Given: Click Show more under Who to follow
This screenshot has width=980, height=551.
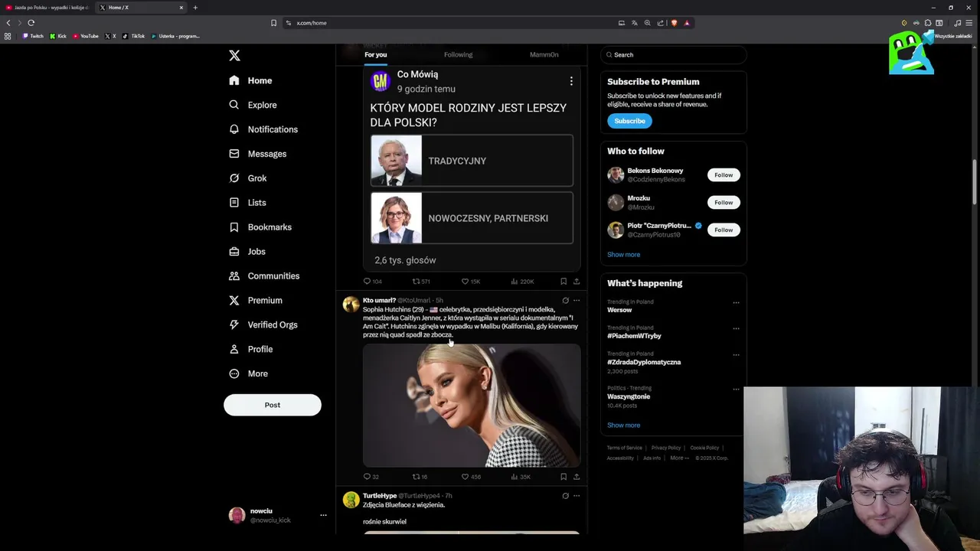Looking at the screenshot, I should 623,255.
